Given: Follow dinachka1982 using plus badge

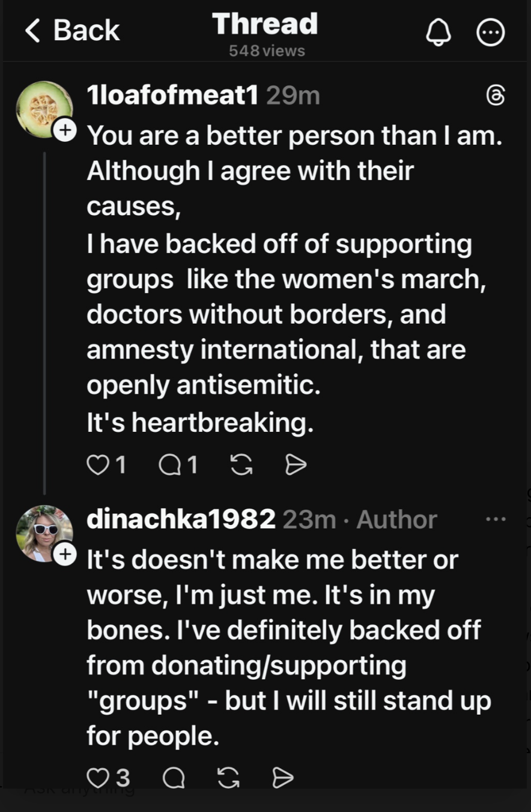Looking at the screenshot, I should [65, 554].
